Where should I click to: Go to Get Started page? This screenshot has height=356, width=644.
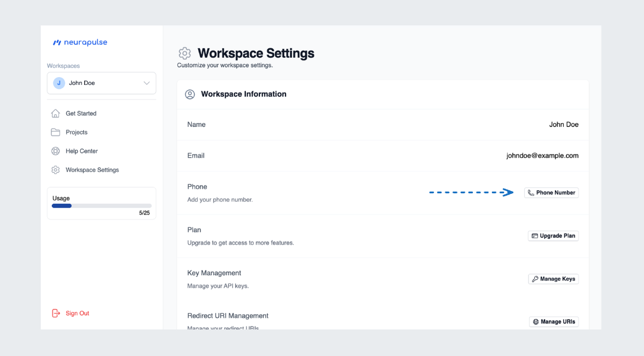[x=81, y=113]
